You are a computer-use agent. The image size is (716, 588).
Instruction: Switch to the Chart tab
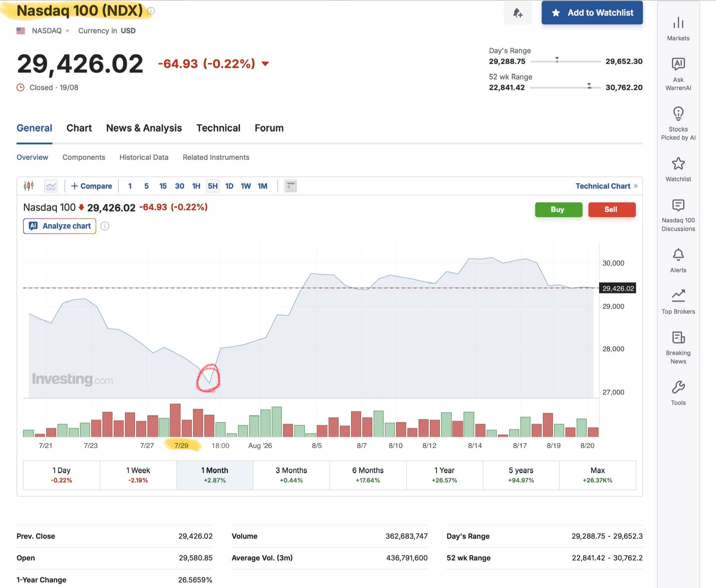[x=79, y=128]
